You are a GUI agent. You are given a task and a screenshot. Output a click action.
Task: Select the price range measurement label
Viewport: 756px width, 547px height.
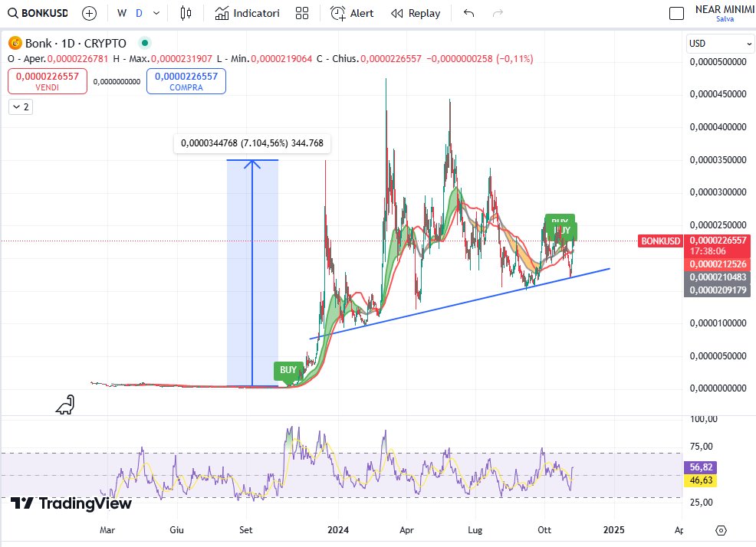click(252, 143)
